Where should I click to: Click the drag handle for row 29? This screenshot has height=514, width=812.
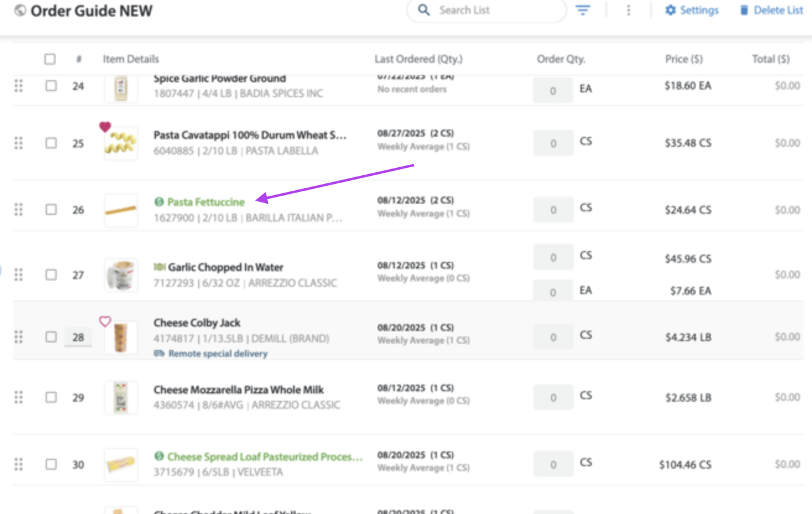coord(19,397)
